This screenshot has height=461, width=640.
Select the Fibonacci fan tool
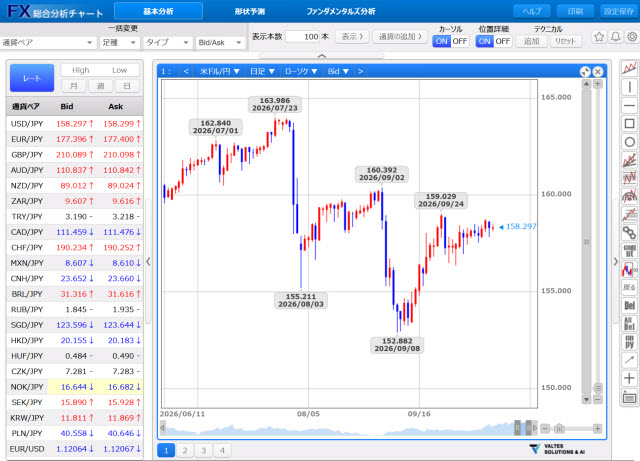pos(629,160)
